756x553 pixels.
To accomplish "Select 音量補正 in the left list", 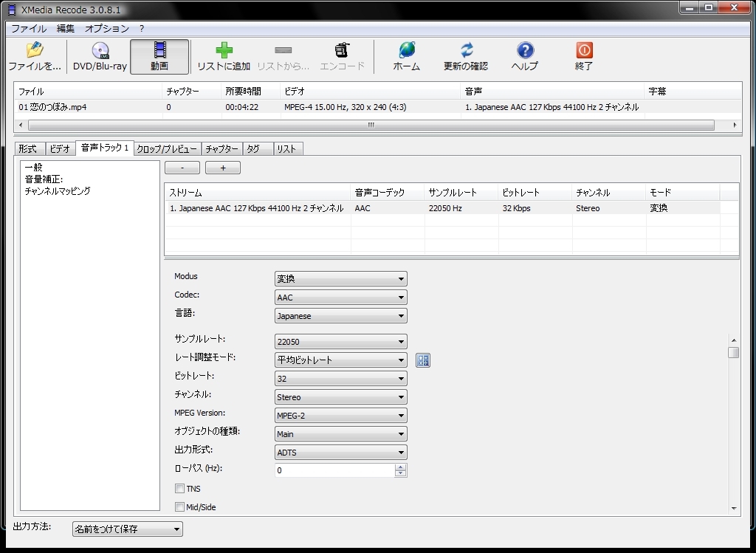I will [x=44, y=179].
